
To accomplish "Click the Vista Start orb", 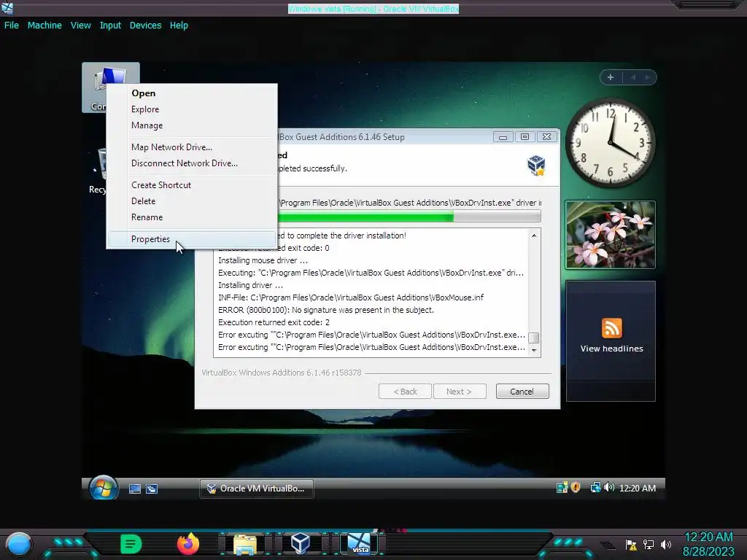I will click(x=104, y=488).
